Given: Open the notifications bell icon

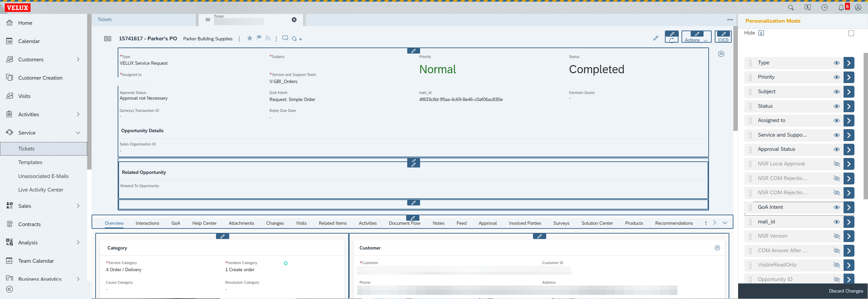Looking at the screenshot, I should point(841,7).
